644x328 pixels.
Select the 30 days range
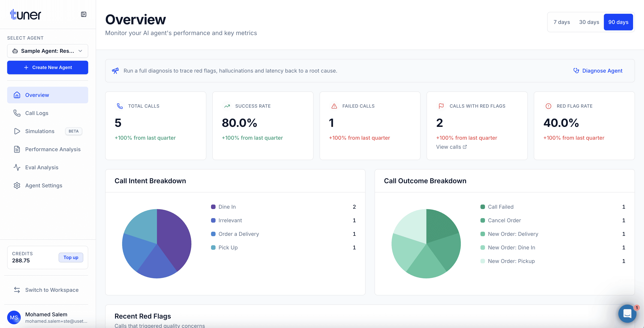coord(589,22)
